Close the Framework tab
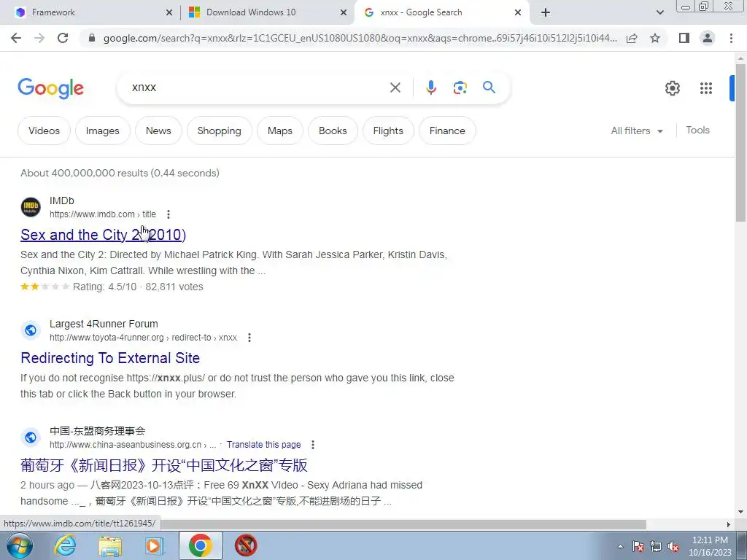 [x=169, y=13]
